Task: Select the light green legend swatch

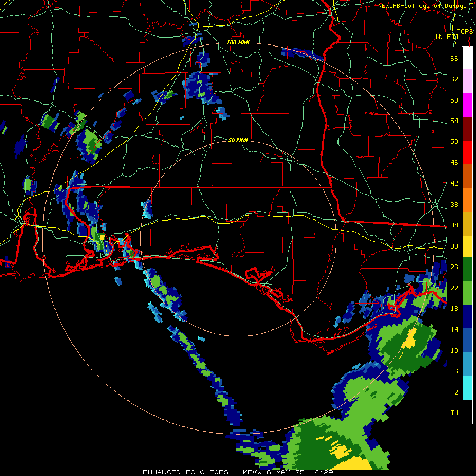Action: point(467,293)
